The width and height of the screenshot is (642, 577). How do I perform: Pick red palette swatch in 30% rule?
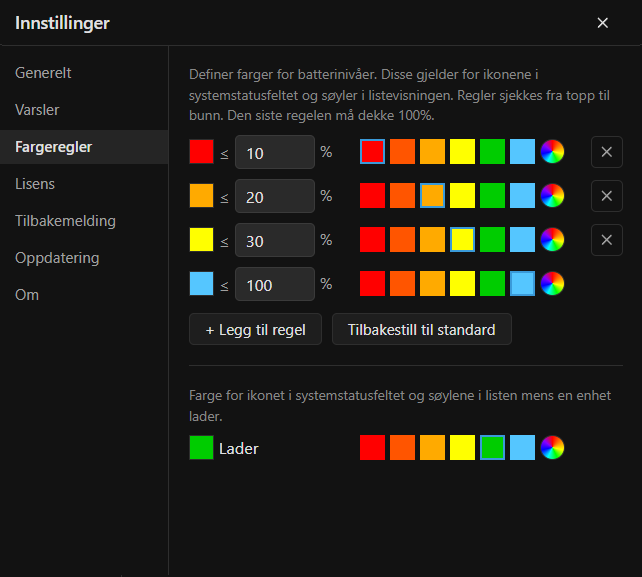tap(373, 240)
